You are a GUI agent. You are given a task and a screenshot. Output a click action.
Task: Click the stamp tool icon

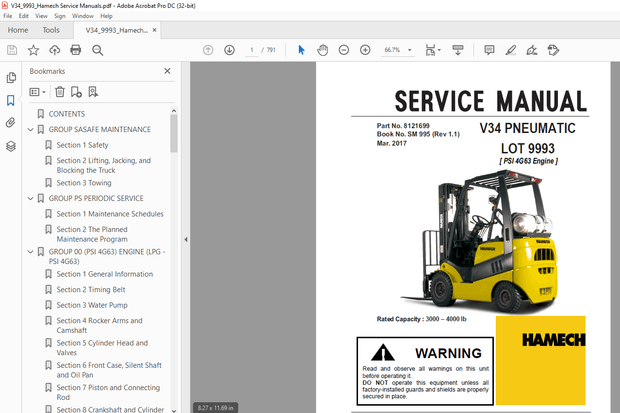click(553, 50)
